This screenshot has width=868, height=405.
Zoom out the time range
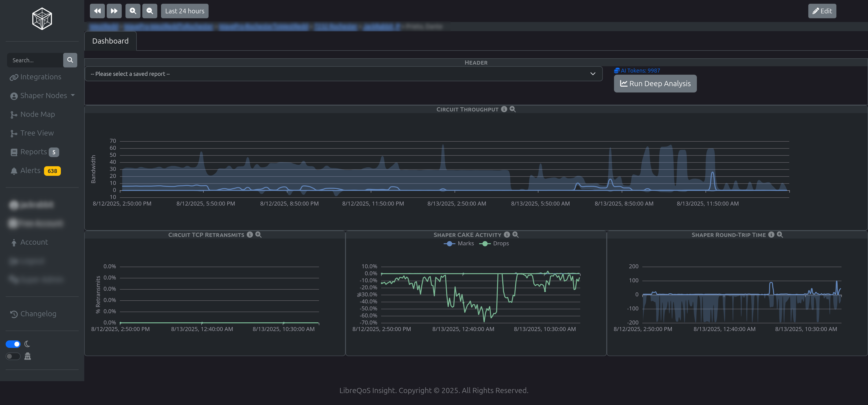(150, 11)
